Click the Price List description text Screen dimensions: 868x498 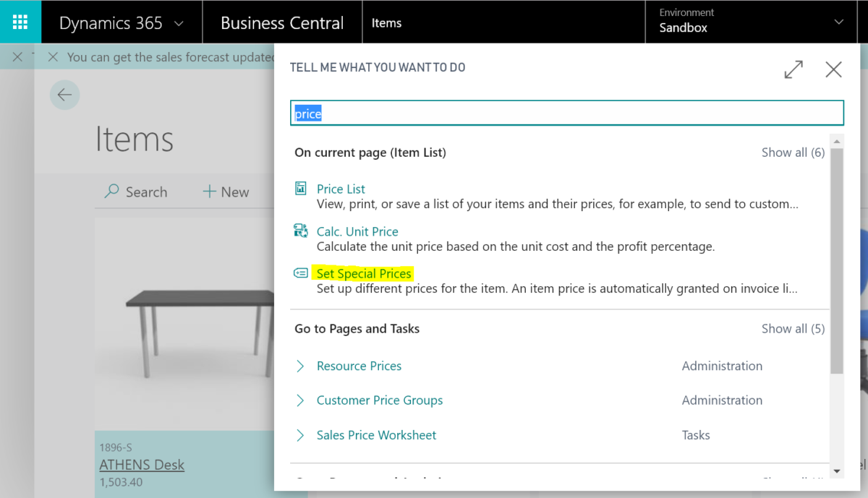tap(558, 204)
